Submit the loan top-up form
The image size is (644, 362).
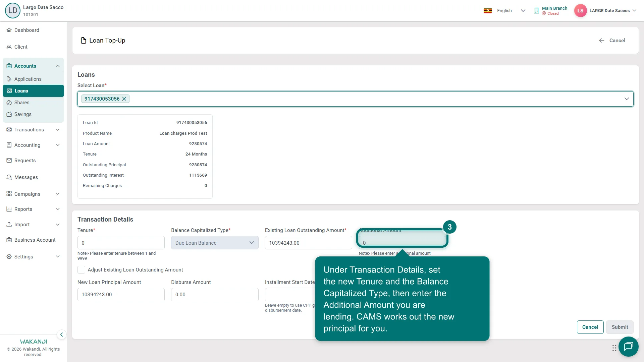620,327
